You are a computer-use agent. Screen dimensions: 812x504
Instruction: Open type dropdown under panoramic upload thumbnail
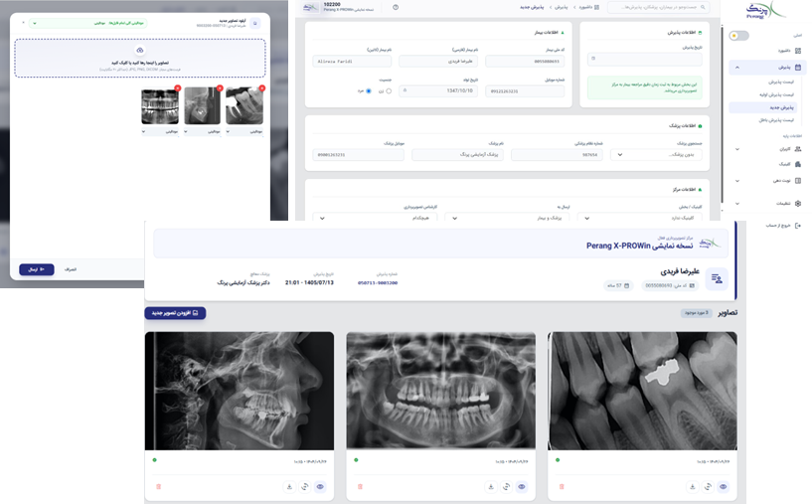point(160,131)
